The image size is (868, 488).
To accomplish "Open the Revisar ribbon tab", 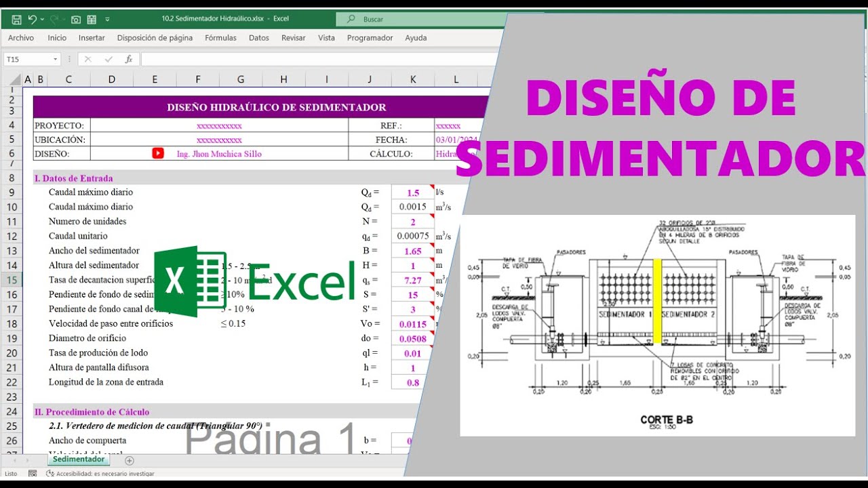I will 294,38.
